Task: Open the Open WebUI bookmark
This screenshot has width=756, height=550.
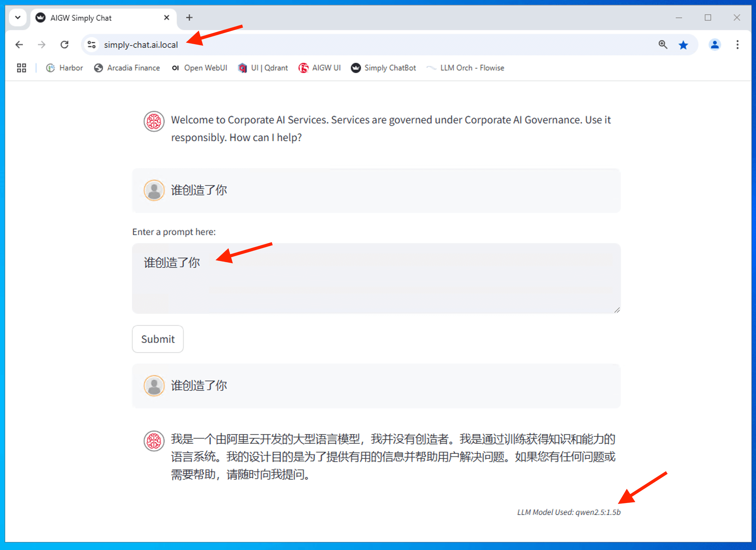Action: pos(199,68)
